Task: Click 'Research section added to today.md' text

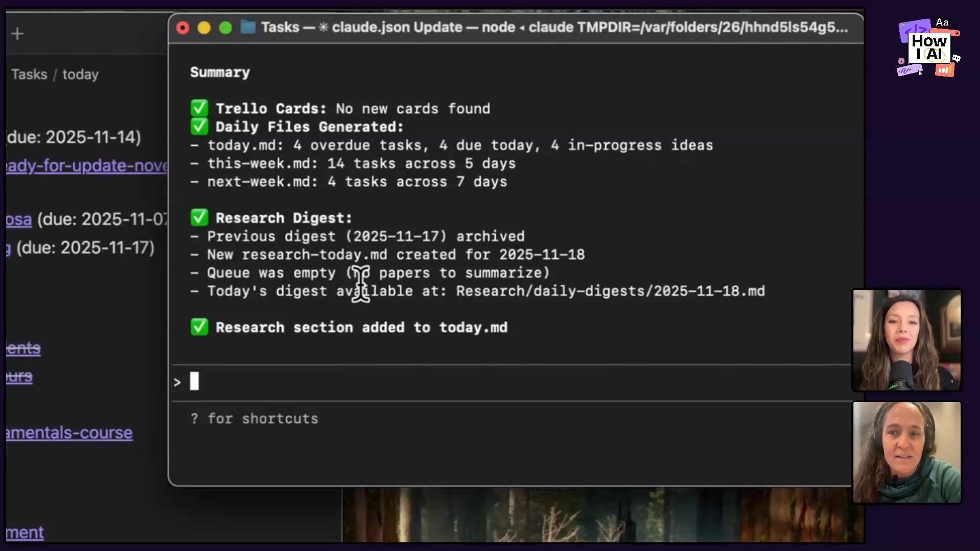Action: coord(361,328)
